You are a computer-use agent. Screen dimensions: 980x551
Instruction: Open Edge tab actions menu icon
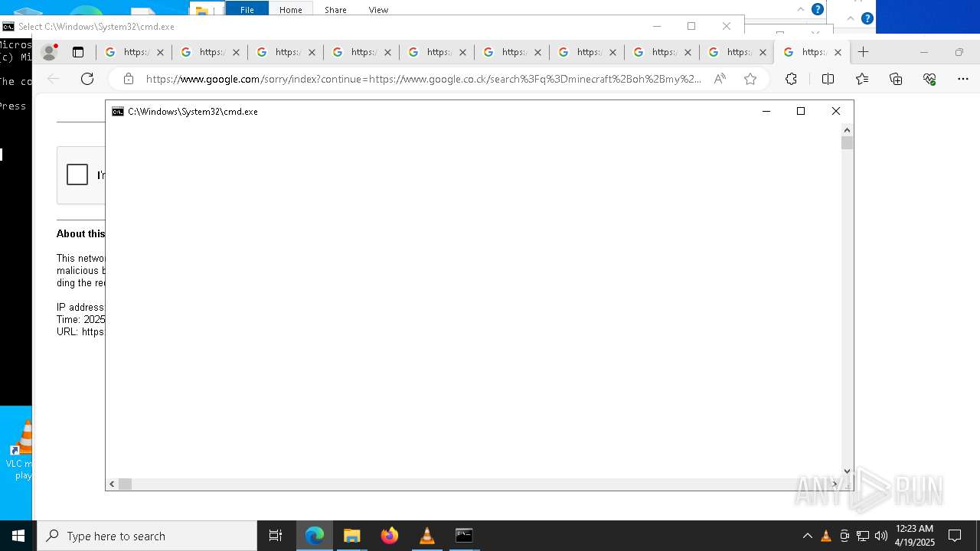tap(78, 52)
